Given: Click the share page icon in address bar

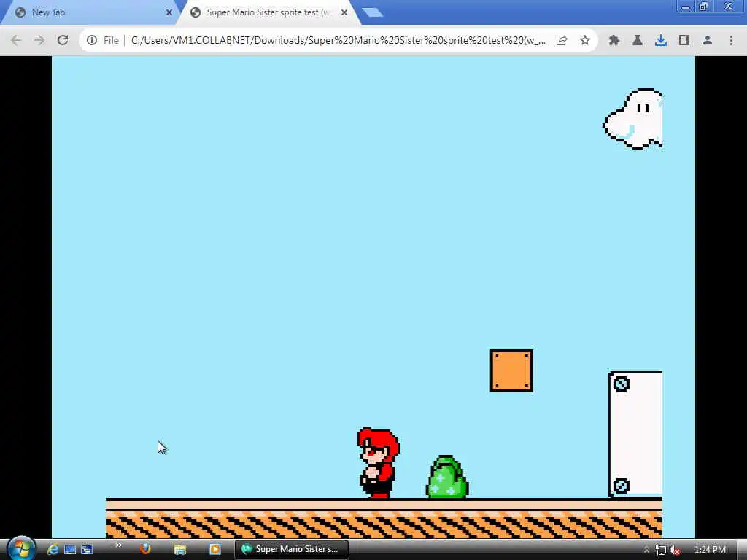Looking at the screenshot, I should (x=562, y=41).
